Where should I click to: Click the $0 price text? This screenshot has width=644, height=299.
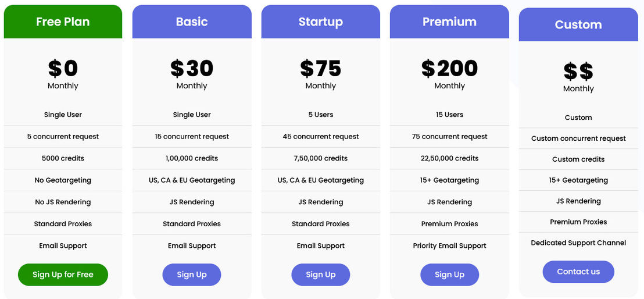63,69
